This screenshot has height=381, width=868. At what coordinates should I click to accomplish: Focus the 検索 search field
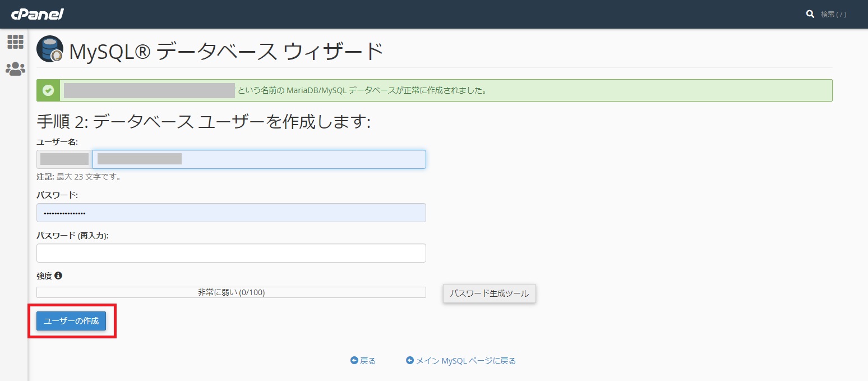click(x=834, y=14)
